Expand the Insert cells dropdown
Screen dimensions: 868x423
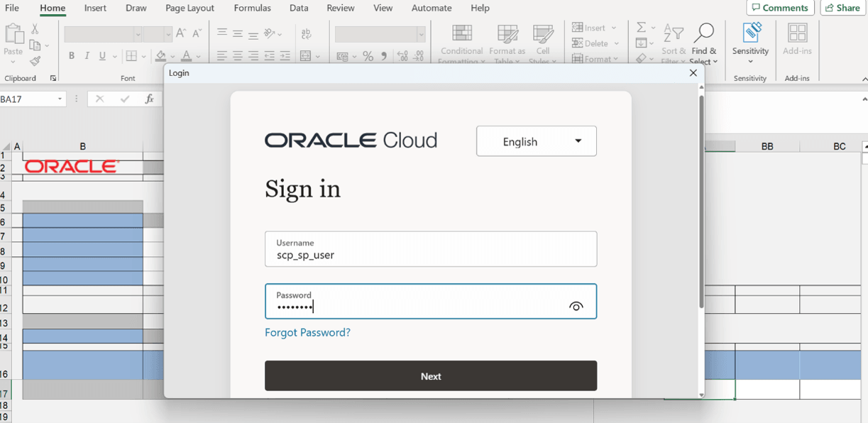(x=614, y=28)
